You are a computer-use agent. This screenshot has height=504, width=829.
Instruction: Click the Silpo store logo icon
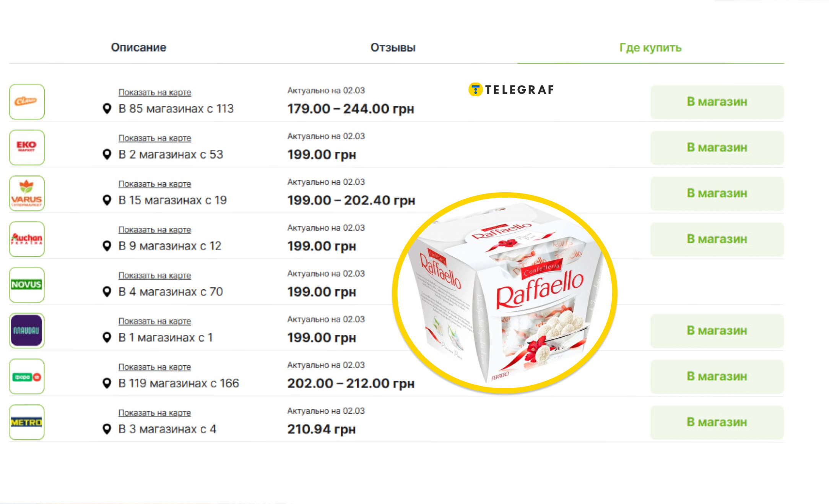[x=26, y=102]
